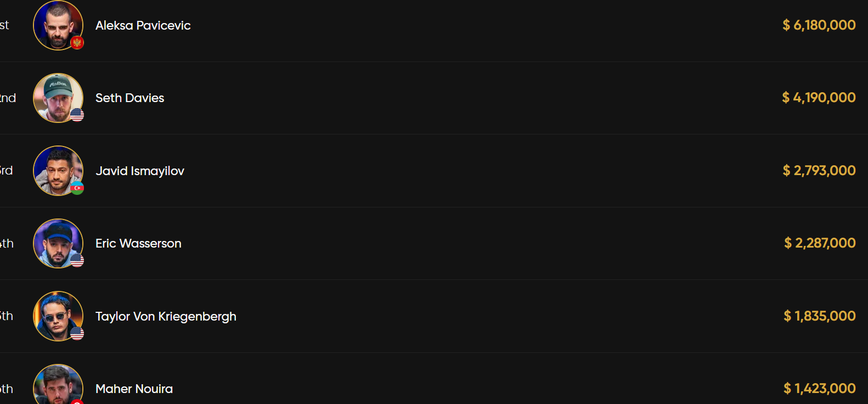Click the Azerbaijan flag badge on Javid Ismayilov
This screenshot has height=404, width=868.
point(77,188)
